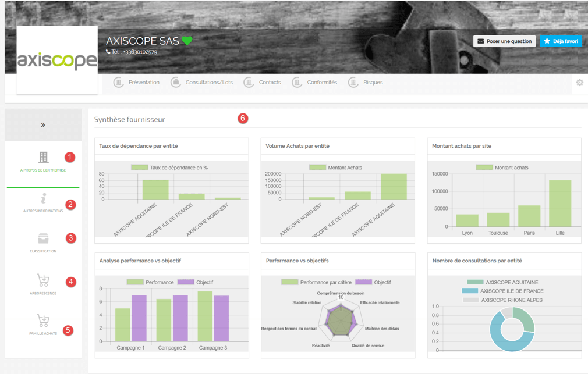Click the Maîtrise des délais radar label

click(x=382, y=329)
